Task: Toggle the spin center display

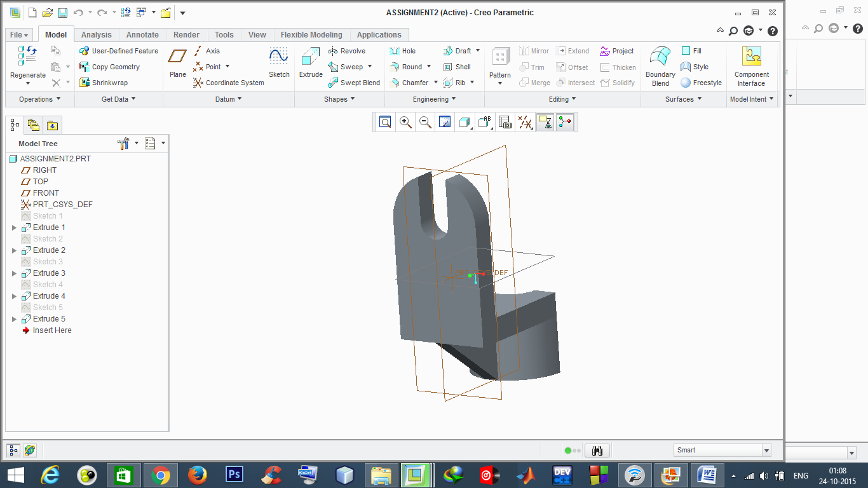Action: click(566, 122)
